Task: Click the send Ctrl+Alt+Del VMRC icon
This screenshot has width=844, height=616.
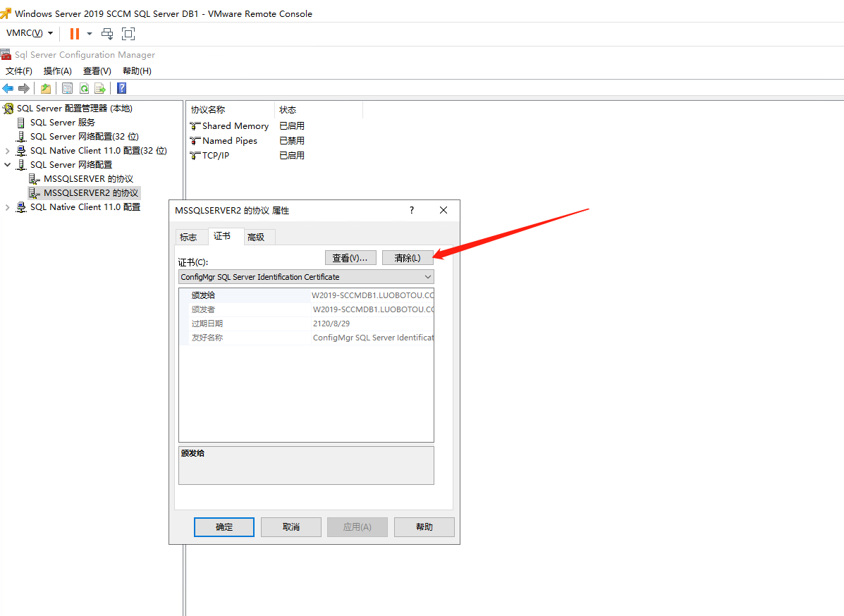Action: pos(107,34)
